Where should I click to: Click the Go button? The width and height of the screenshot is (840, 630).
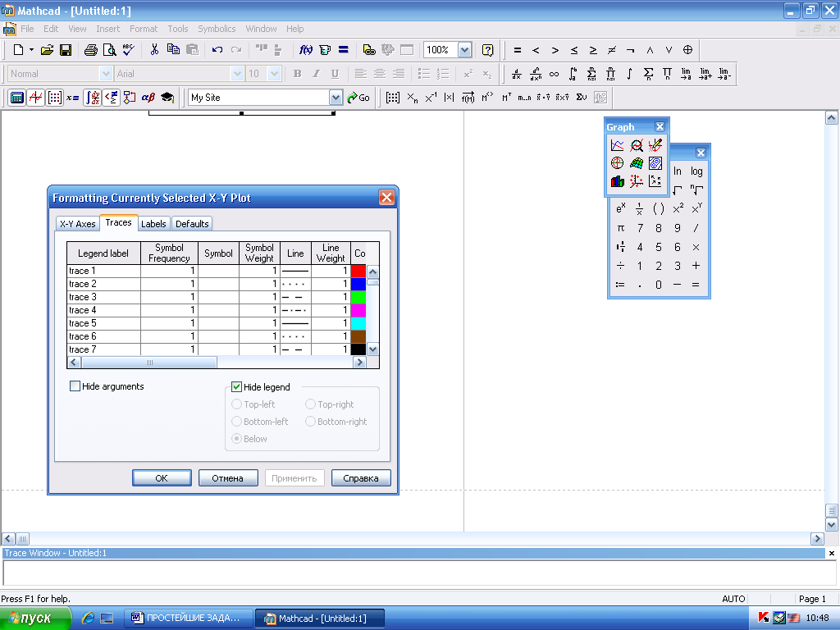coord(358,98)
